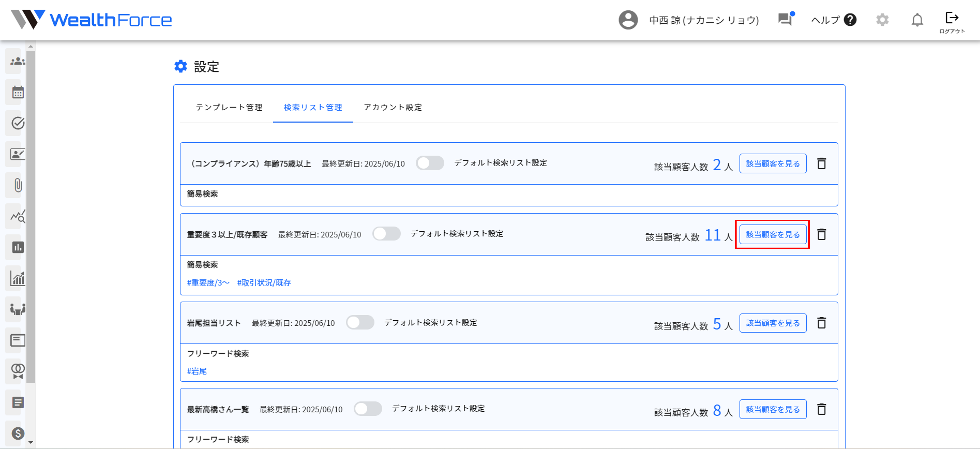Open the rings ribbon icon in sidebar

click(18, 371)
